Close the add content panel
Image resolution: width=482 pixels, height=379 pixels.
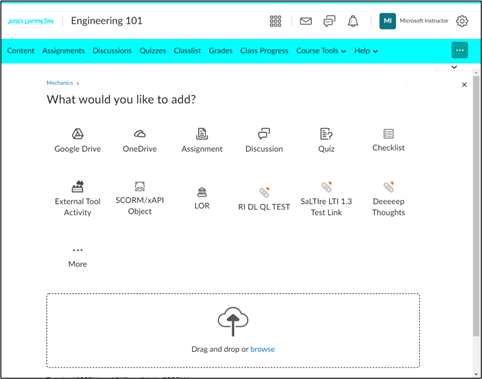[464, 85]
